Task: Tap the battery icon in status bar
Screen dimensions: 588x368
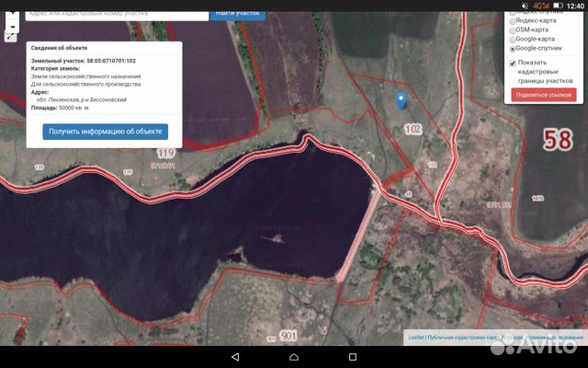Action: [x=560, y=6]
